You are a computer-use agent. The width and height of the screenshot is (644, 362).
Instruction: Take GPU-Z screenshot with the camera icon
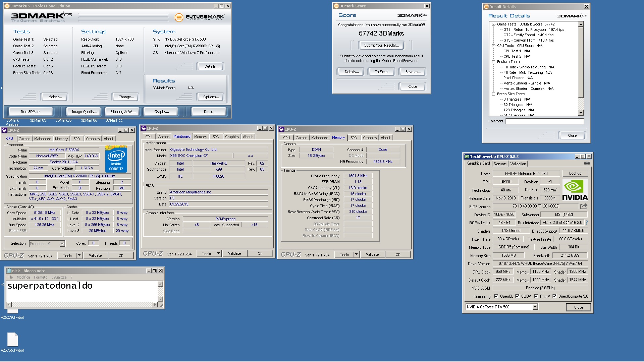pos(587,163)
